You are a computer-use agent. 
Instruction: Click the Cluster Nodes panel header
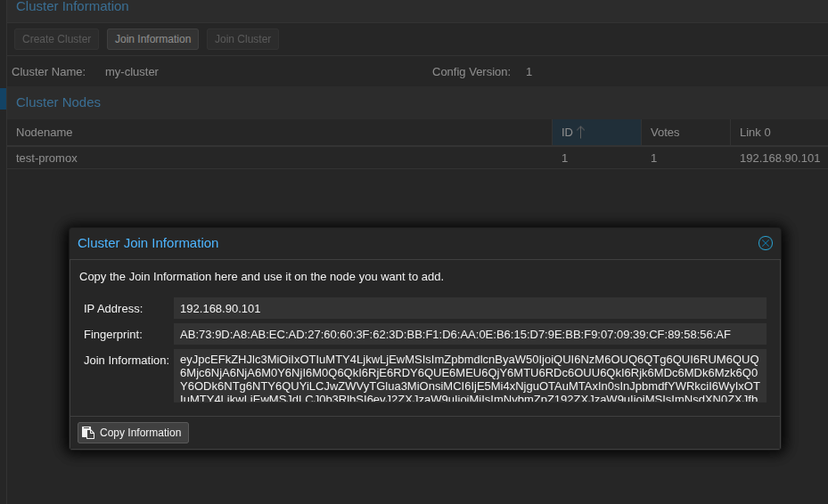coord(59,102)
